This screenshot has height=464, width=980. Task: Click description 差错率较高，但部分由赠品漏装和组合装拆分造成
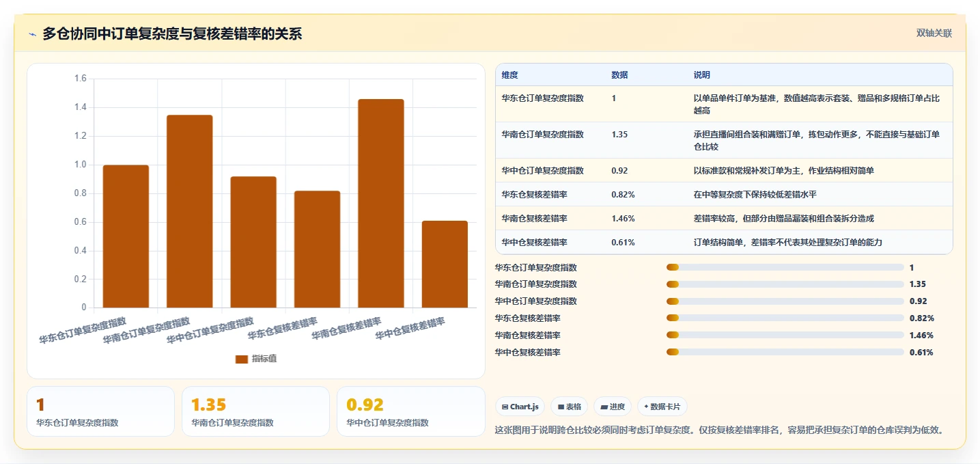[783, 219]
